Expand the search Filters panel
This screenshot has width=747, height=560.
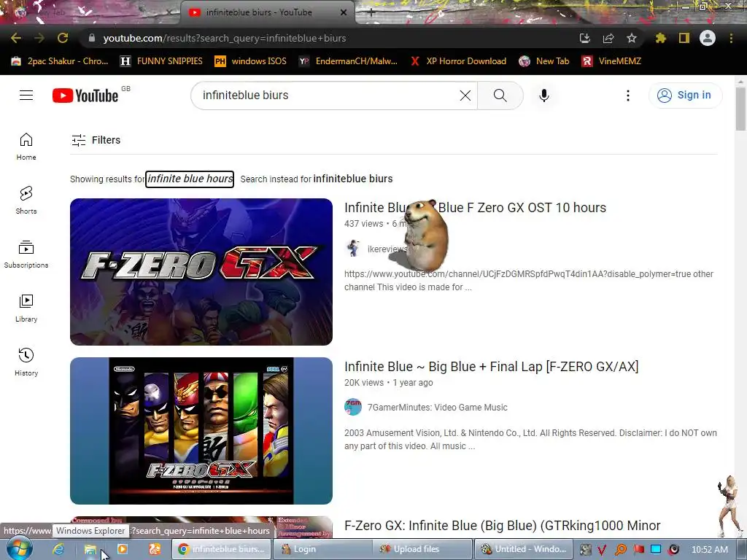[x=96, y=140]
